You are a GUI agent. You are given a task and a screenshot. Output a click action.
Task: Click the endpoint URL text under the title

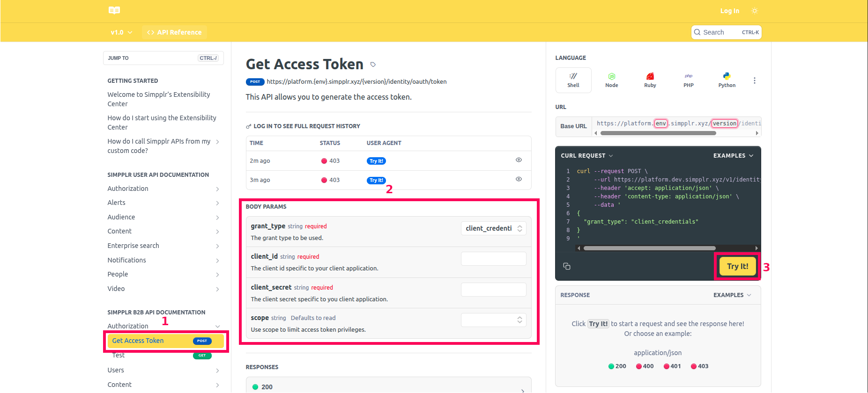(x=356, y=82)
